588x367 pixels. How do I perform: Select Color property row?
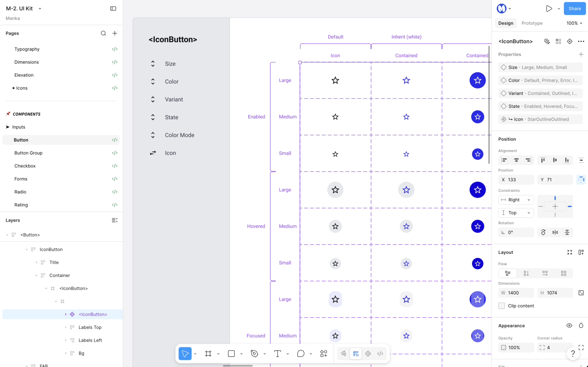point(540,80)
